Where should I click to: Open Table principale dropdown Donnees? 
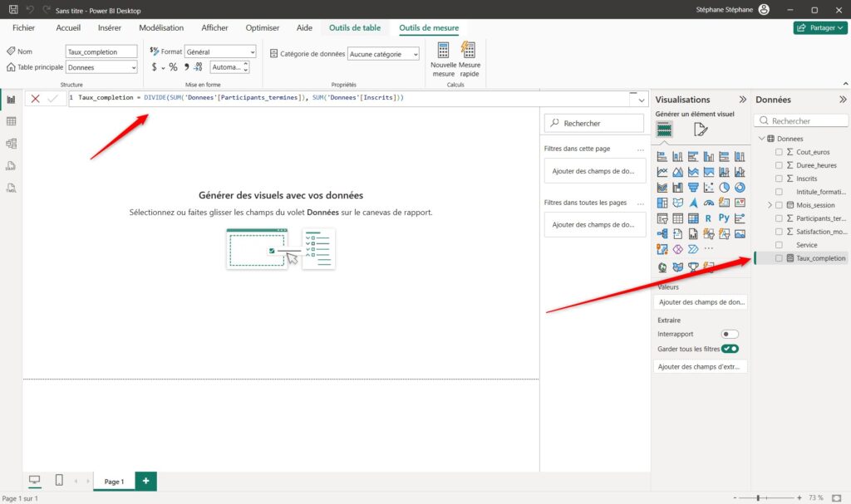[x=101, y=67]
